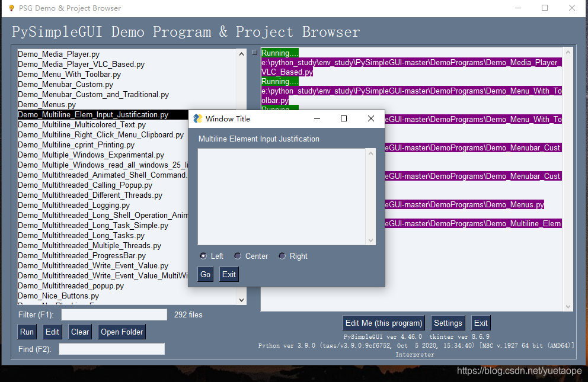Image resolution: width=588 pixels, height=382 pixels.
Task: Select Demo_Menu_With_Toolbar.py
Action: 127,75
